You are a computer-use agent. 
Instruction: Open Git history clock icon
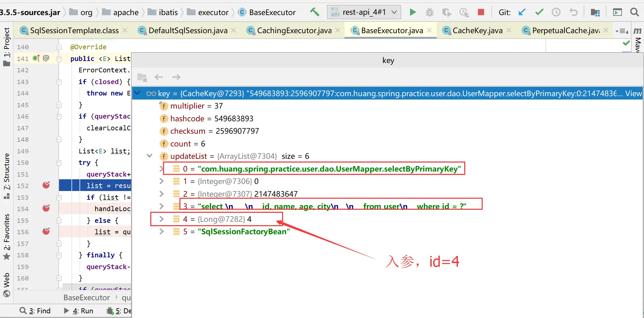point(556,12)
